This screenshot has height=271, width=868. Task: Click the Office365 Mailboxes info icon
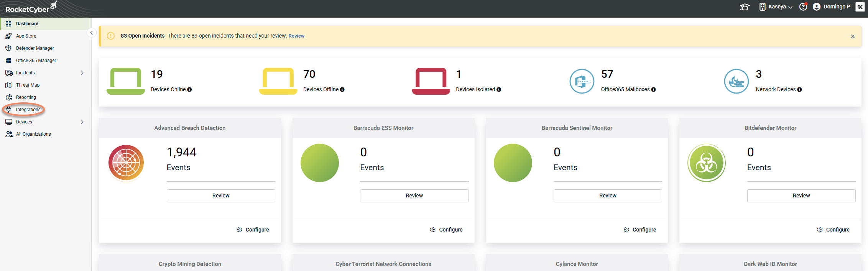point(654,90)
